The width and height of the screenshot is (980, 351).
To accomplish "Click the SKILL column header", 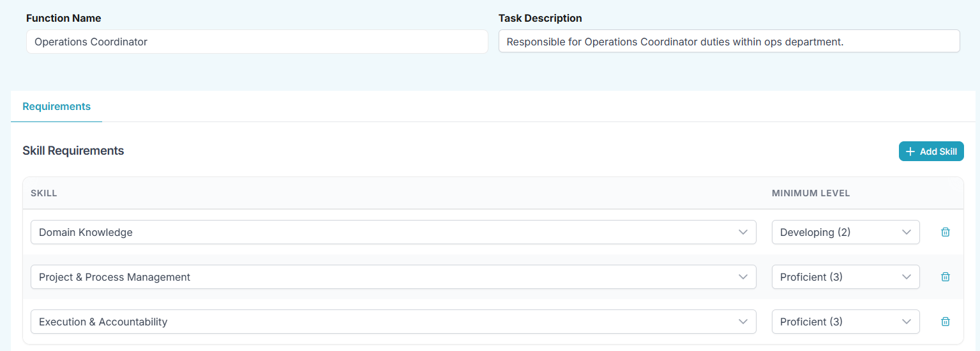I will (x=44, y=193).
